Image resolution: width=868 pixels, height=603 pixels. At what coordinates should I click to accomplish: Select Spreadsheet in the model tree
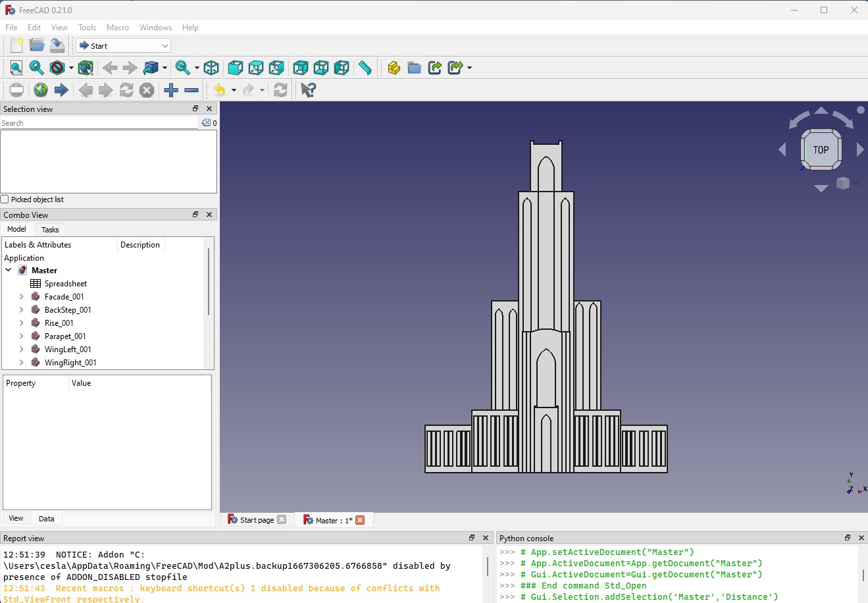[x=66, y=284]
